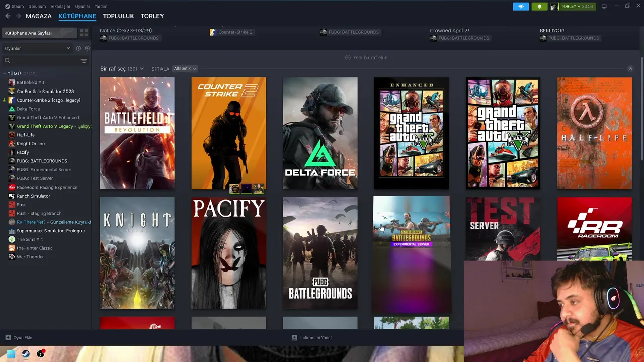Select War Thunder icon in sidebar list
644x362 pixels.
12,257
